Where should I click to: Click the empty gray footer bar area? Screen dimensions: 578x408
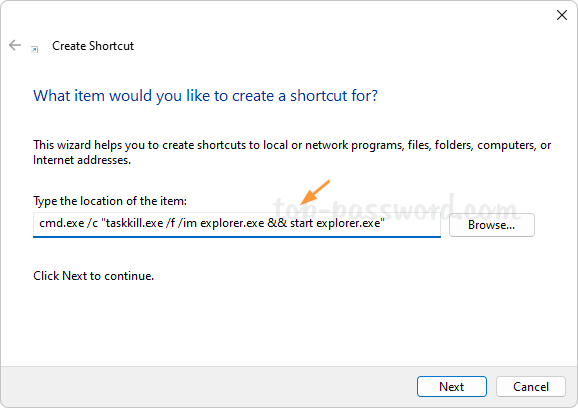pos(206,387)
